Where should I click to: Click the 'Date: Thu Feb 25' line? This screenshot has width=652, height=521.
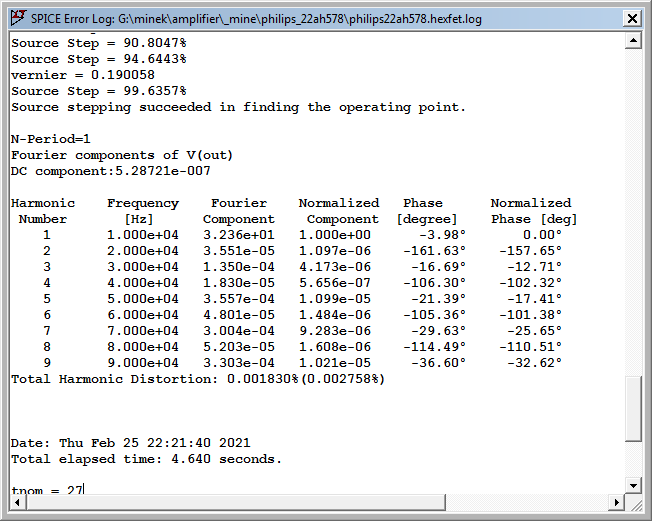click(131, 443)
